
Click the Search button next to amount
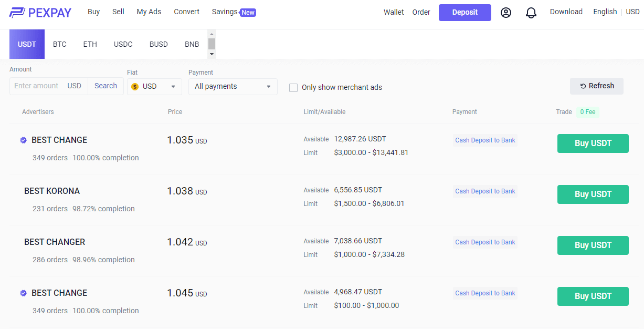[x=105, y=86]
